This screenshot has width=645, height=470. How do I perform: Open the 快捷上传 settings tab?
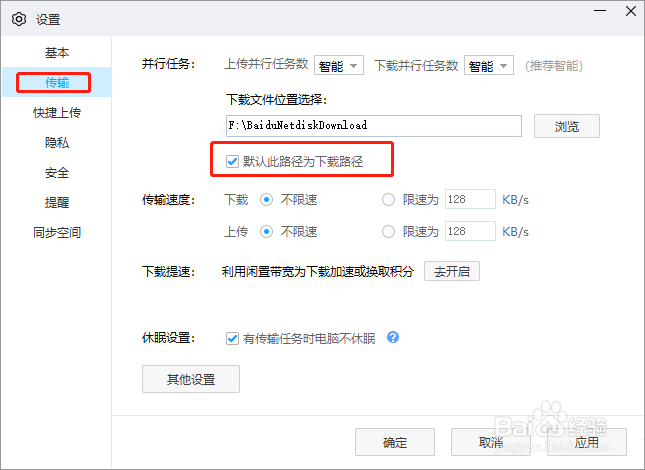coord(57,112)
